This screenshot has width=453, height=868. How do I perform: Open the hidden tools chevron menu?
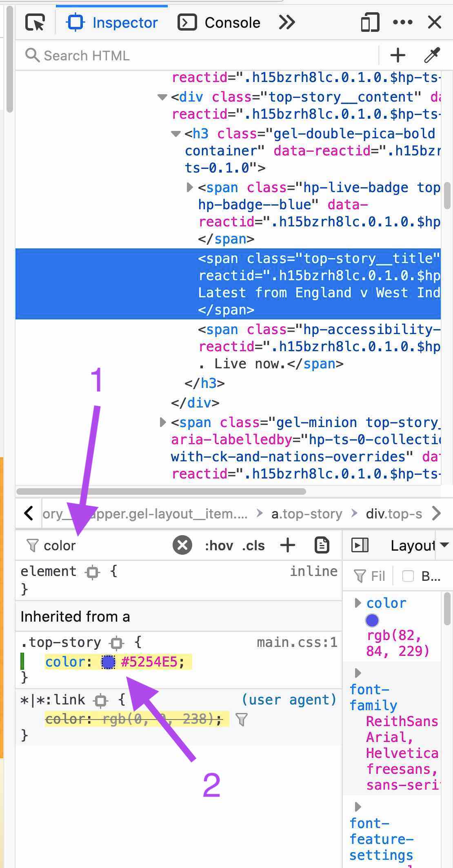pos(287,22)
